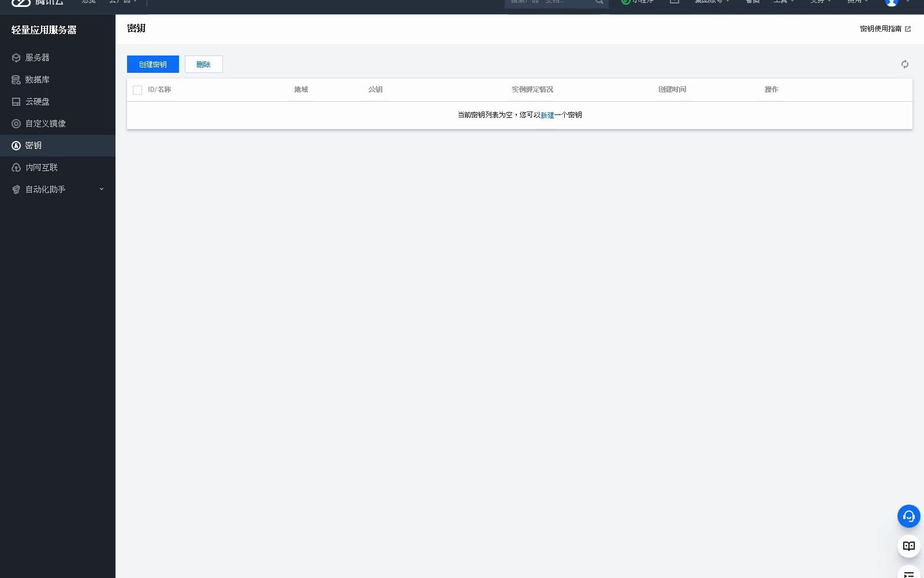Click the 创建密钥 button
The height and width of the screenshot is (578, 924).
pyautogui.click(x=153, y=64)
